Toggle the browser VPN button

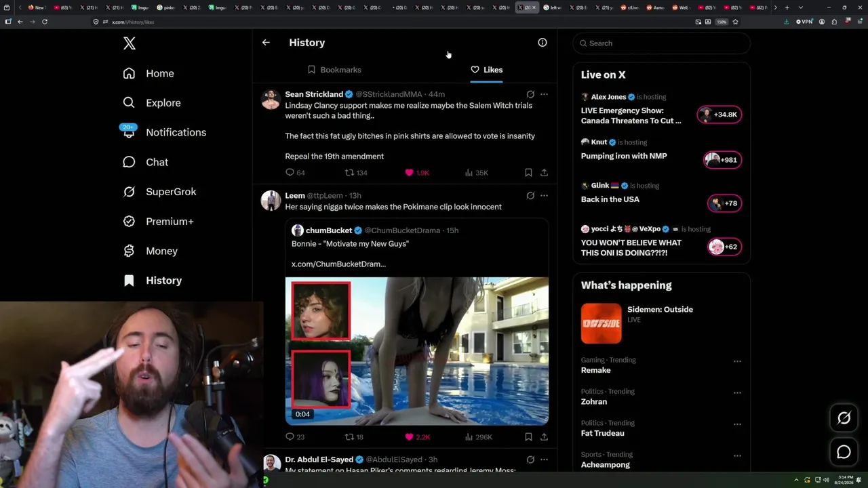pos(804,22)
